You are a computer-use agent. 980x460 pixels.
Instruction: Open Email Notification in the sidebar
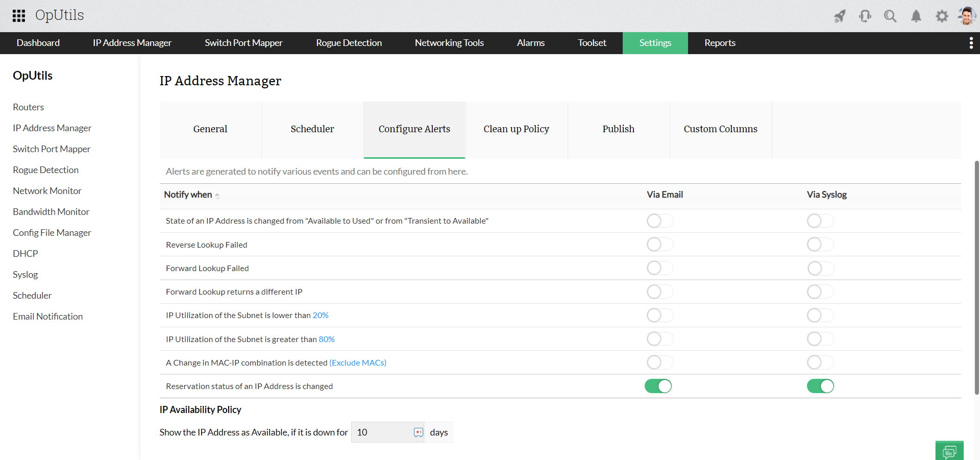48,317
